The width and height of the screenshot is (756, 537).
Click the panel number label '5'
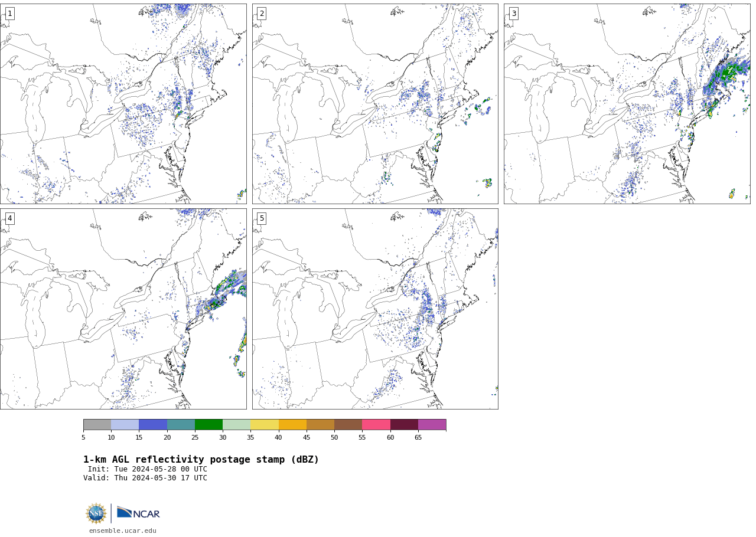point(262,218)
